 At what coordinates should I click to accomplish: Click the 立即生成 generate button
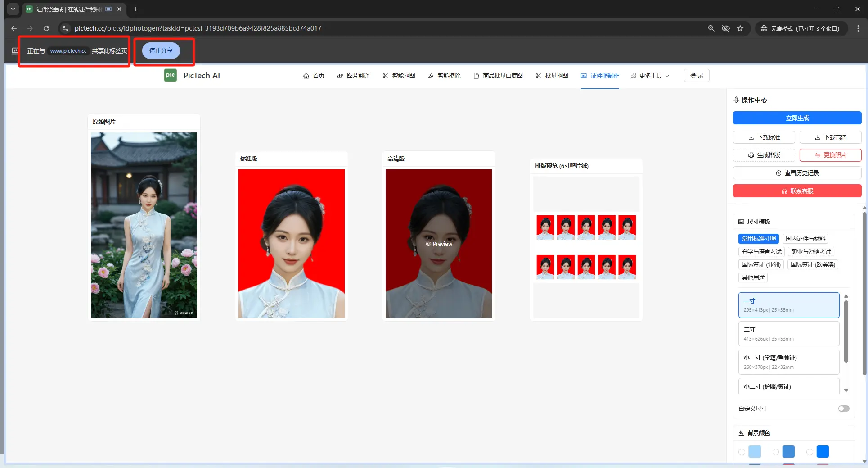pyautogui.click(x=797, y=118)
